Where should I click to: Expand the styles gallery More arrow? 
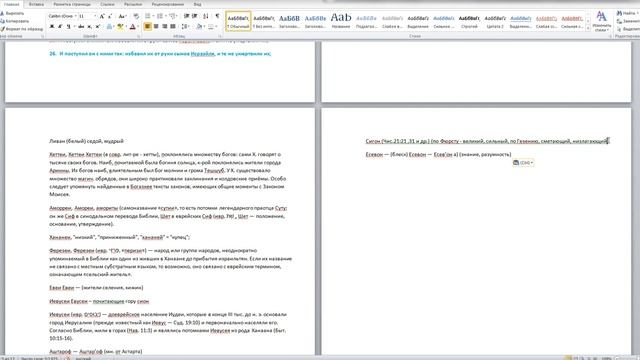(588, 29)
